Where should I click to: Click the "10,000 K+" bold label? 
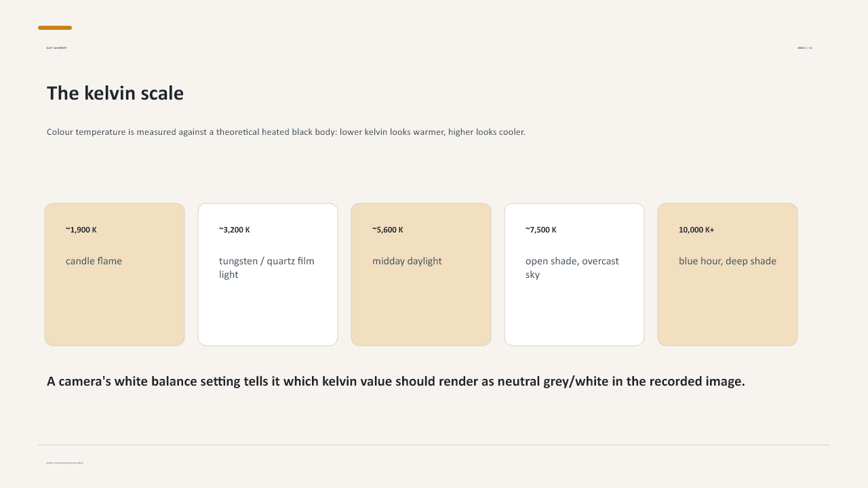click(696, 230)
